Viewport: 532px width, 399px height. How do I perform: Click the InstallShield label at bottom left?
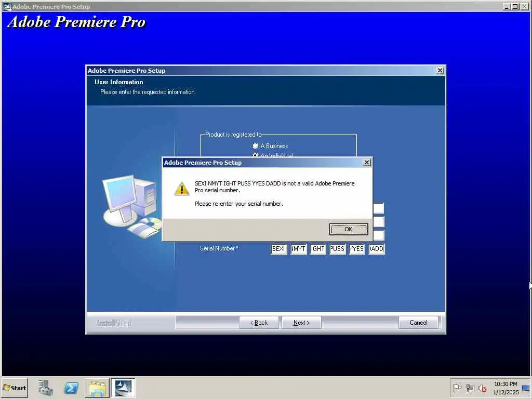(x=114, y=323)
